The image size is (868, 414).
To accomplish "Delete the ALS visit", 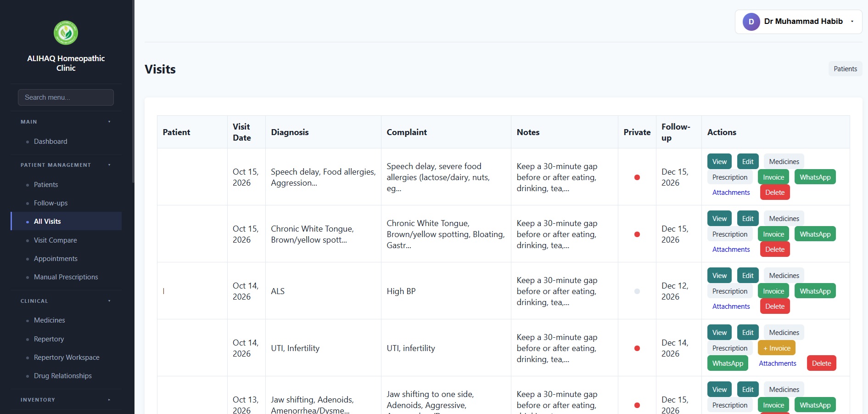I will click(x=775, y=306).
